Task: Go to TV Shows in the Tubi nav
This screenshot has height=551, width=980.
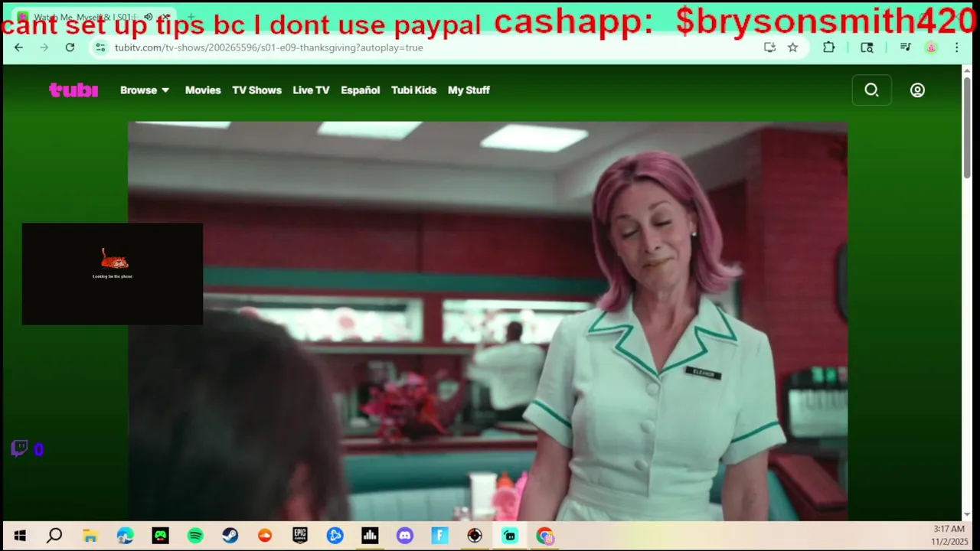Action: pyautogui.click(x=256, y=90)
